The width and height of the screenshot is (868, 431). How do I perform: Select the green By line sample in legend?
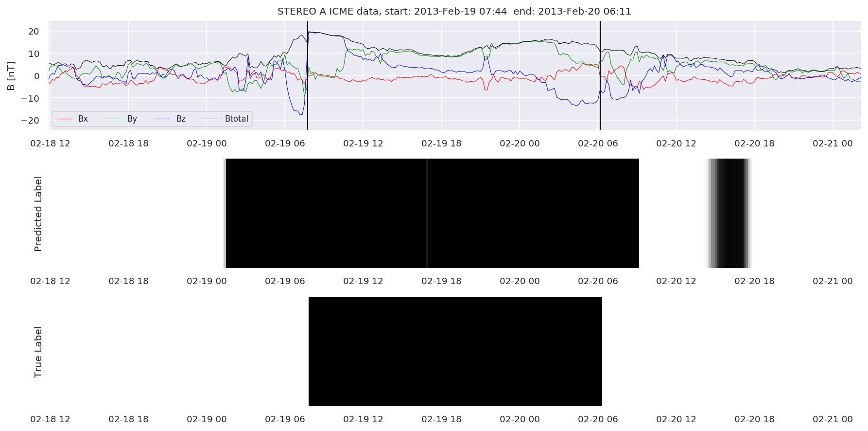(x=113, y=119)
